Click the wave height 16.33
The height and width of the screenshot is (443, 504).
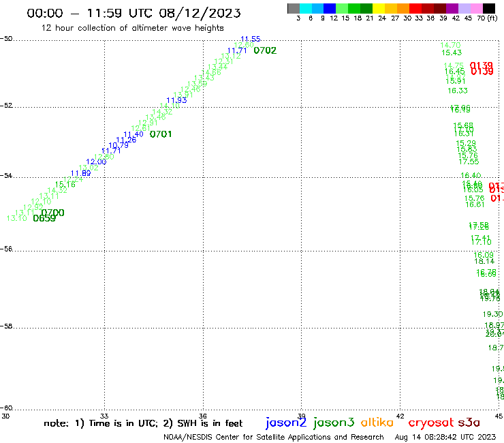(x=458, y=91)
